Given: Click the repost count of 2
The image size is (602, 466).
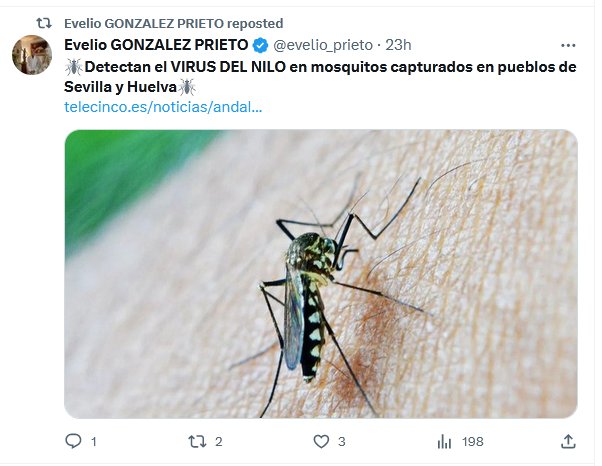Looking at the screenshot, I should click(x=218, y=441).
